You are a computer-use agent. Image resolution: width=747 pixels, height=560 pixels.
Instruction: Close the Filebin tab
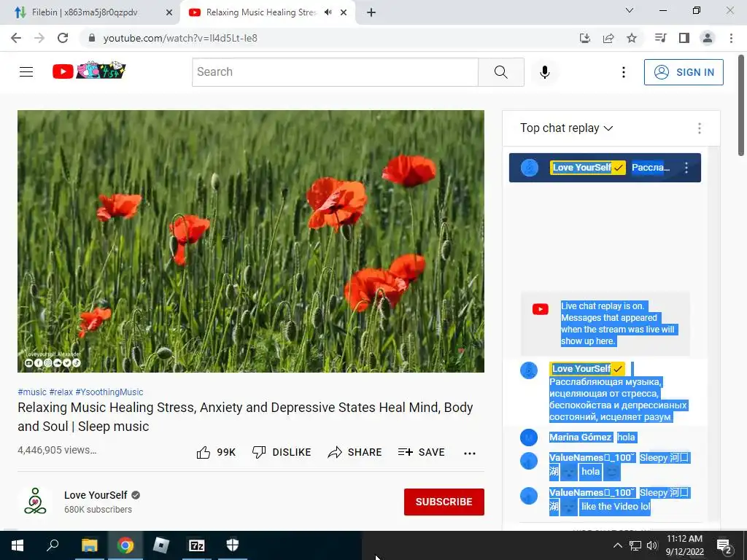click(169, 12)
